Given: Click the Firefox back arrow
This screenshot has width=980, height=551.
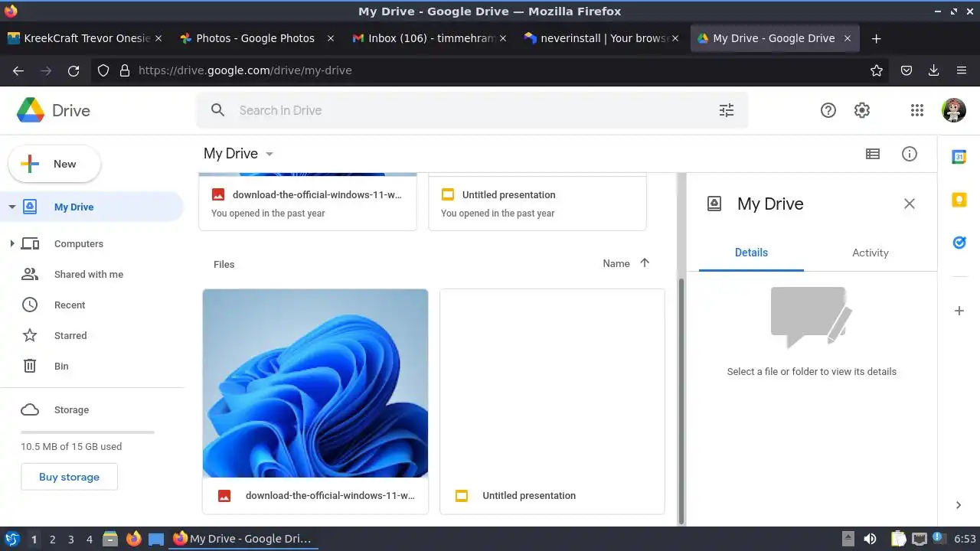Looking at the screenshot, I should [x=18, y=70].
